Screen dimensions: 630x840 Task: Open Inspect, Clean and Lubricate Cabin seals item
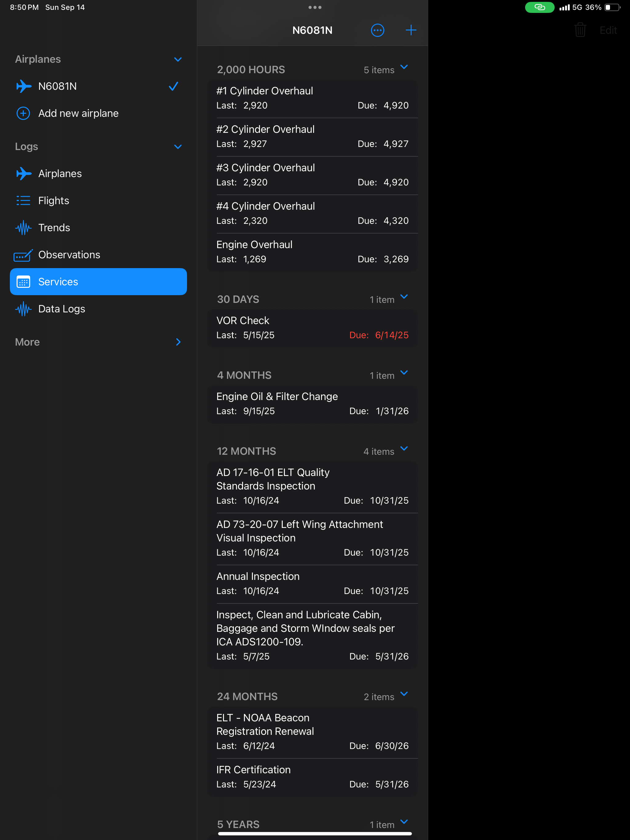pyautogui.click(x=312, y=636)
